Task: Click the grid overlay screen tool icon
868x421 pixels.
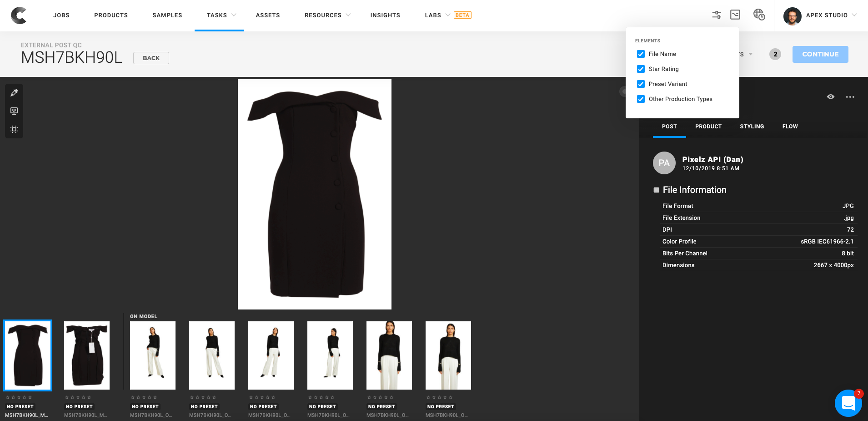Action: [x=14, y=111]
